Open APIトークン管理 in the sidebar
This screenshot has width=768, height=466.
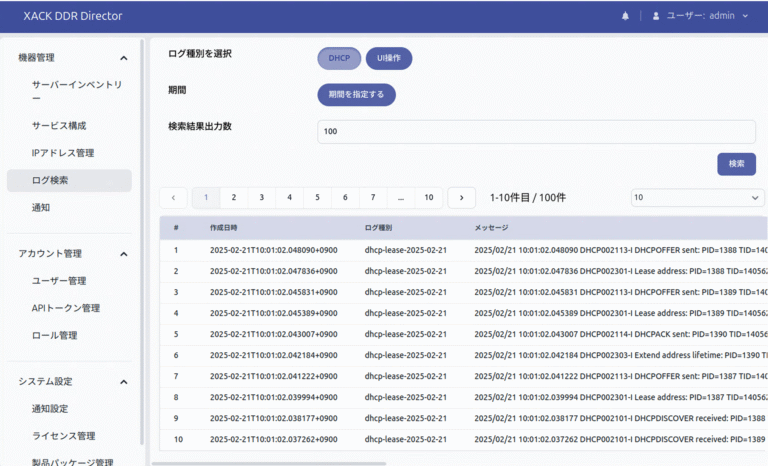tap(66, 308)
